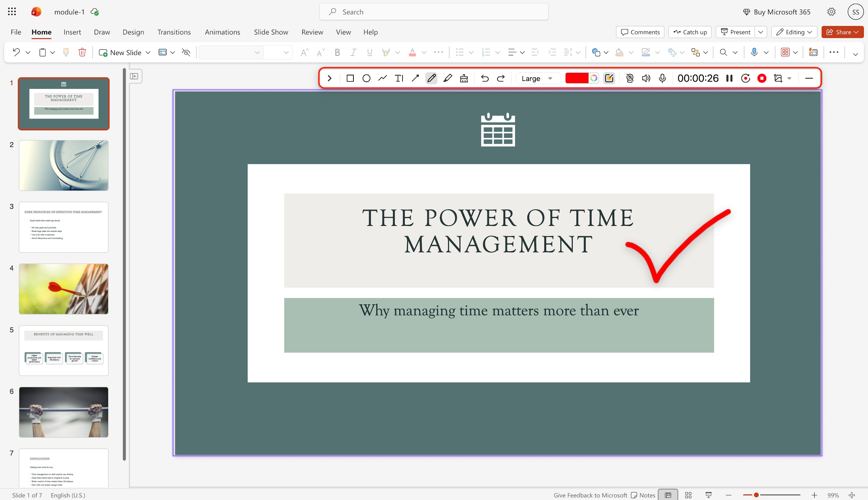Open the rainbow color picker swatch

[594, 78]
